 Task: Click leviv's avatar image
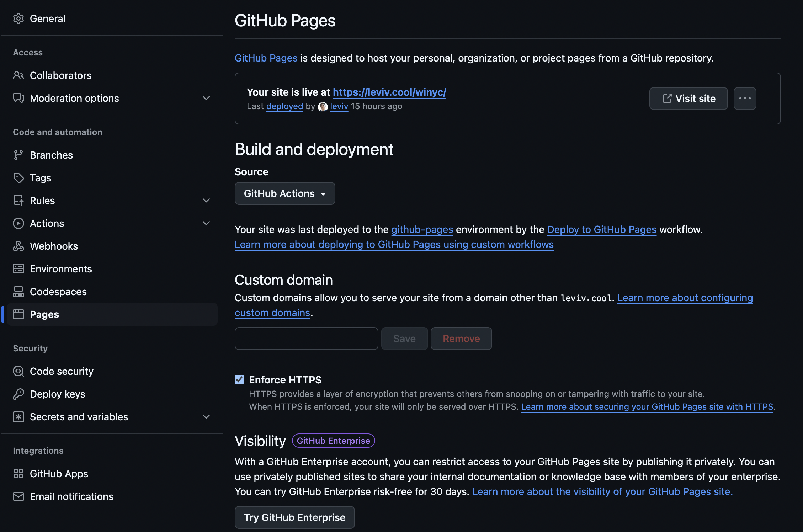pos(323,106)
